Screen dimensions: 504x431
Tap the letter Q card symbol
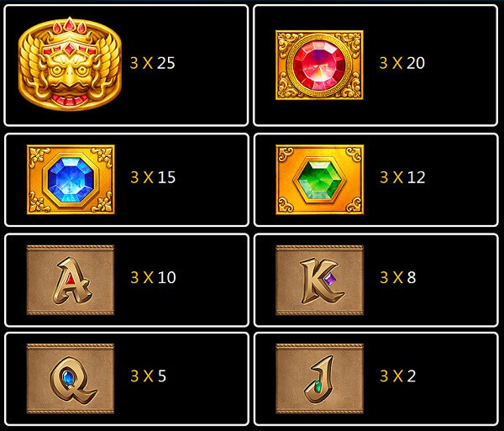(x=71, y=378)
